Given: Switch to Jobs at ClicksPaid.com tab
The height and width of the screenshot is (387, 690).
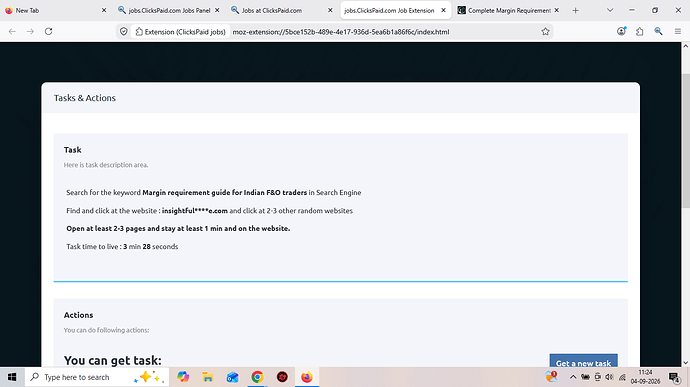Looking at the screenshot, I should pyautogui.click(x=282, y=10).
